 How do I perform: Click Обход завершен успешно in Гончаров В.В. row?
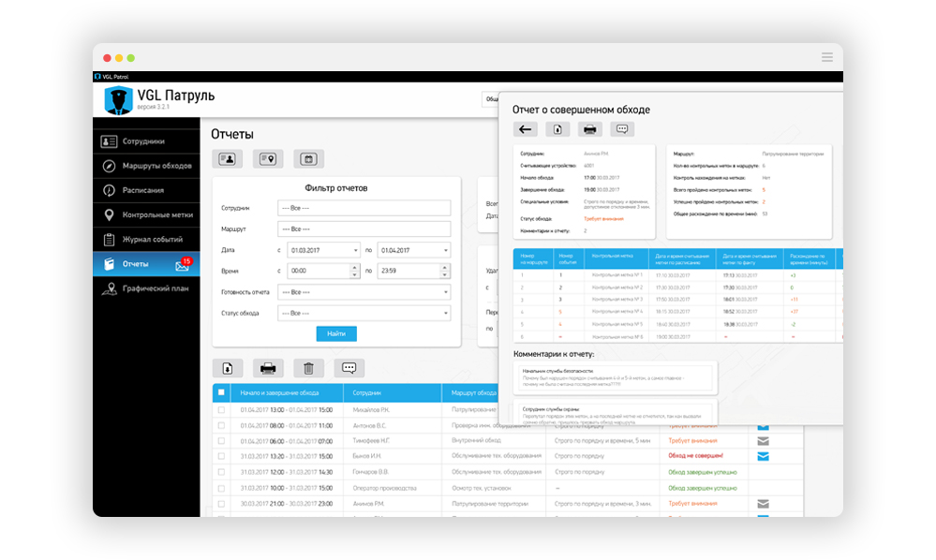703,472
